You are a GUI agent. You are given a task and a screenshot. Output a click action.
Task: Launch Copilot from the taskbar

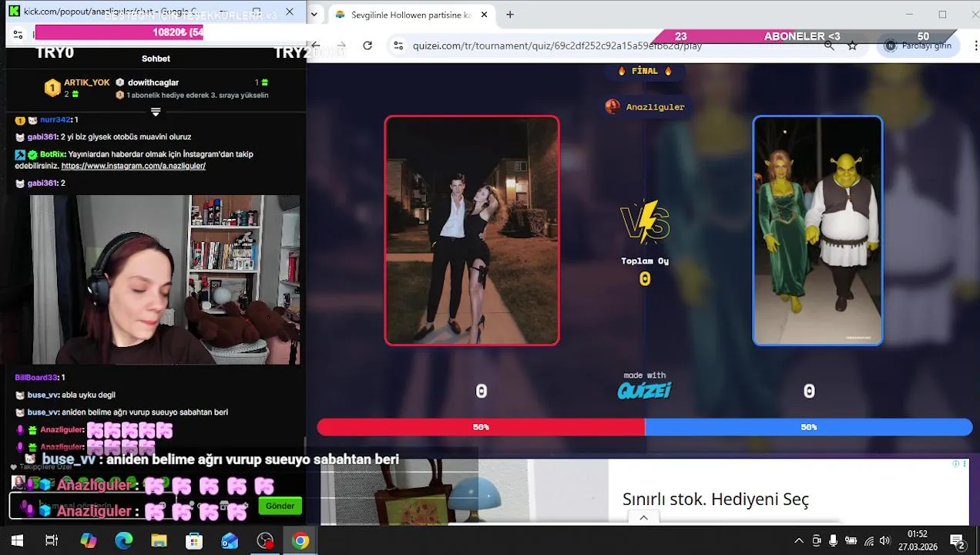coord(89,541)
